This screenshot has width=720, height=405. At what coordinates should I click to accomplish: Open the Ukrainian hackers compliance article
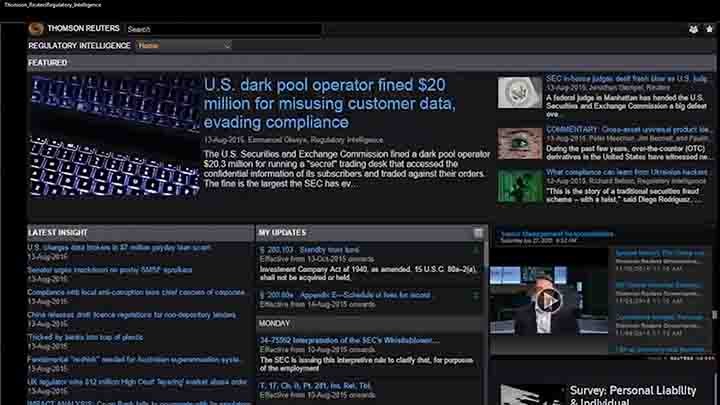point(627,172)
